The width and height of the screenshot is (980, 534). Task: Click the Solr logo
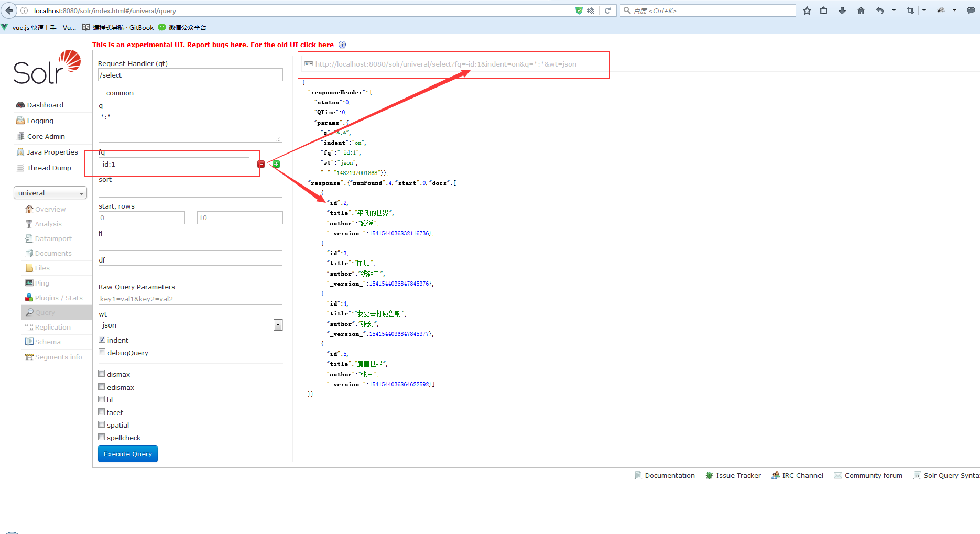47,67
